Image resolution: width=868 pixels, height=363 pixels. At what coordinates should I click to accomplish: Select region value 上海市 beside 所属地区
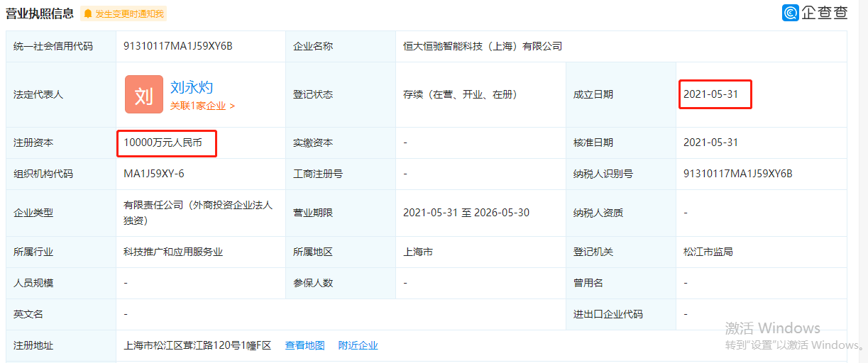[x=418, y=252]
